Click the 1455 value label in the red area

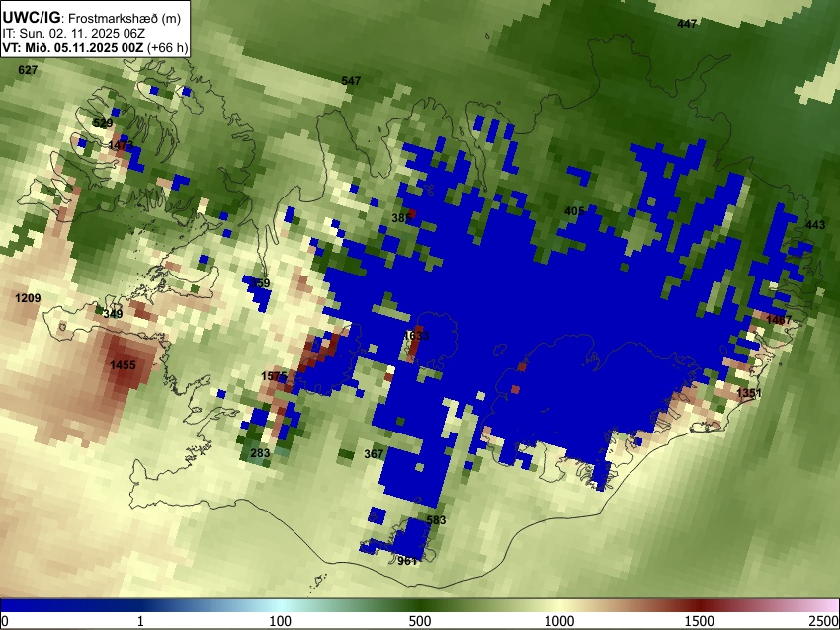pyautogui.click(x=123, y=365)
